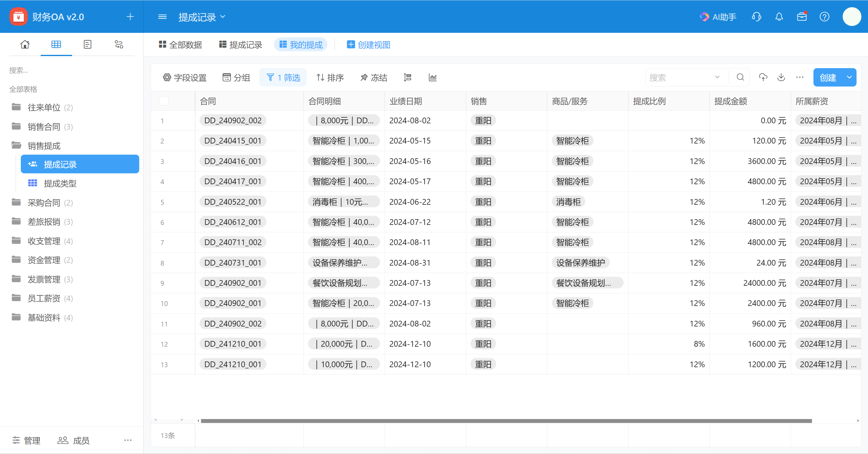
Task: Click the row height adjustment icon
Action: coord(408,77)
